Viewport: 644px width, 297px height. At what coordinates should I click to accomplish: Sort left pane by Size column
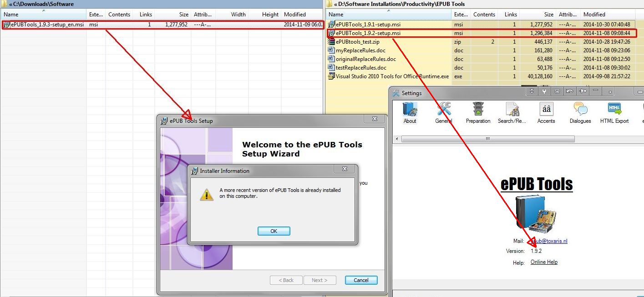tap(172, 15)
